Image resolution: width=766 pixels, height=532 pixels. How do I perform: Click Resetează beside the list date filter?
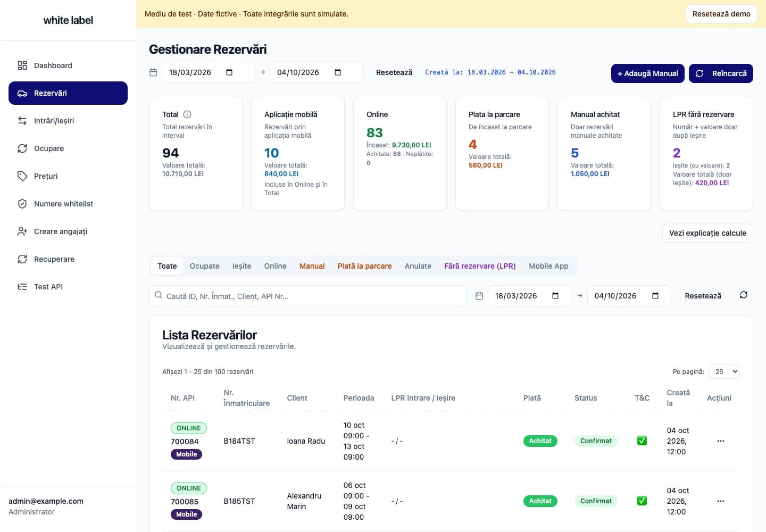[x=703, y=296]
